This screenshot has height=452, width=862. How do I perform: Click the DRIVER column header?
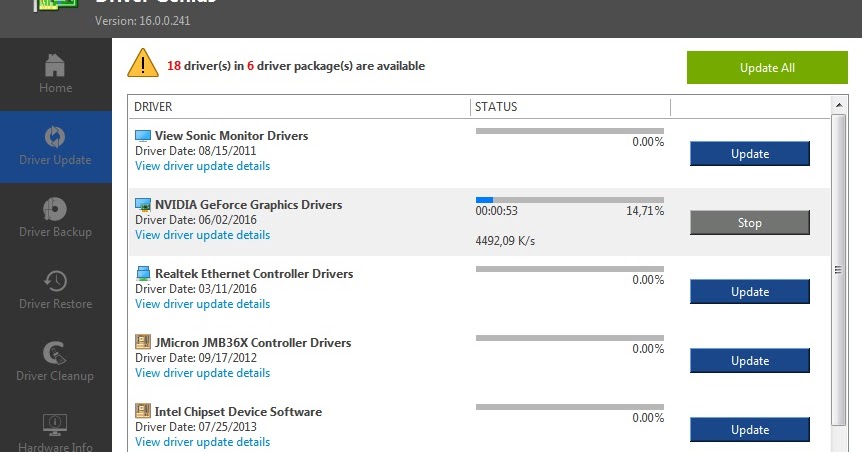point(153,107)
